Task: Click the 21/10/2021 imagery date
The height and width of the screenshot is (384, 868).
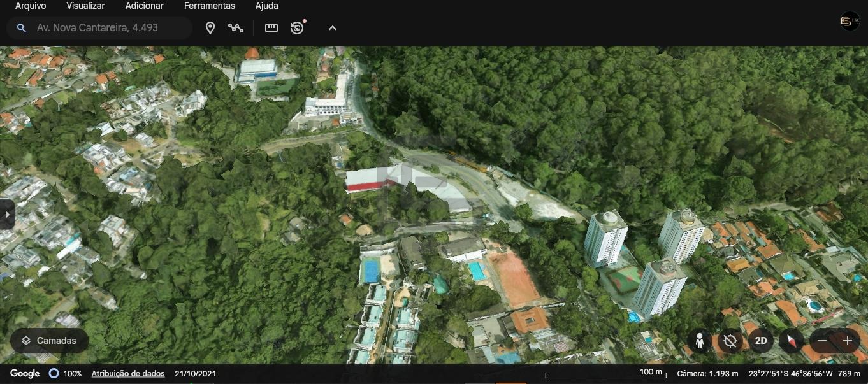Action: 195,374
